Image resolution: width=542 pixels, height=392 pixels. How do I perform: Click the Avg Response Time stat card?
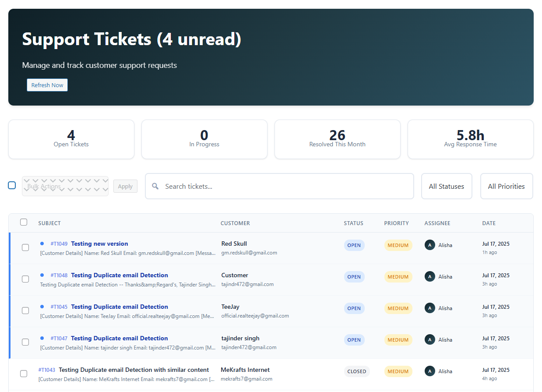pyautogui.click(x=471, y=139)
